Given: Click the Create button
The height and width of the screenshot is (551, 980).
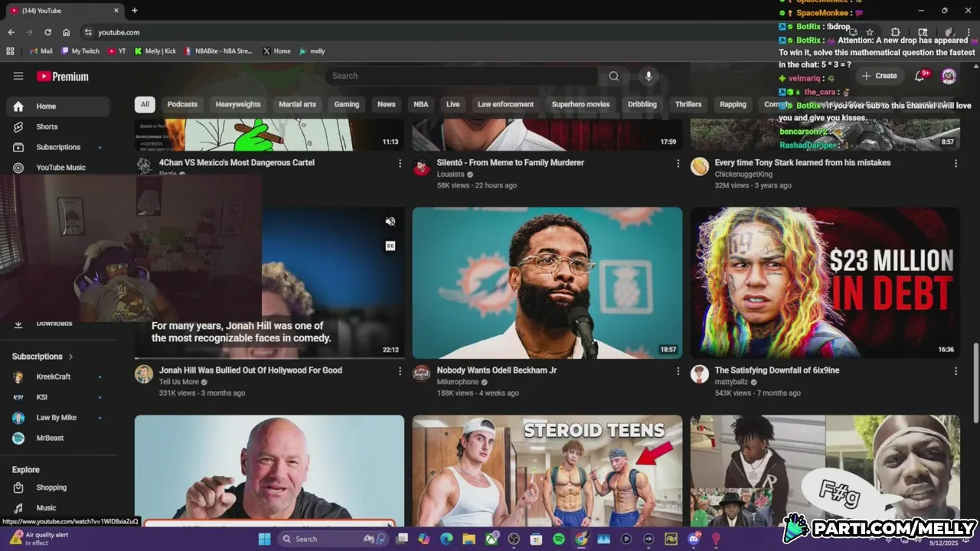Looking at the screenshot, I should click(879, 76).
